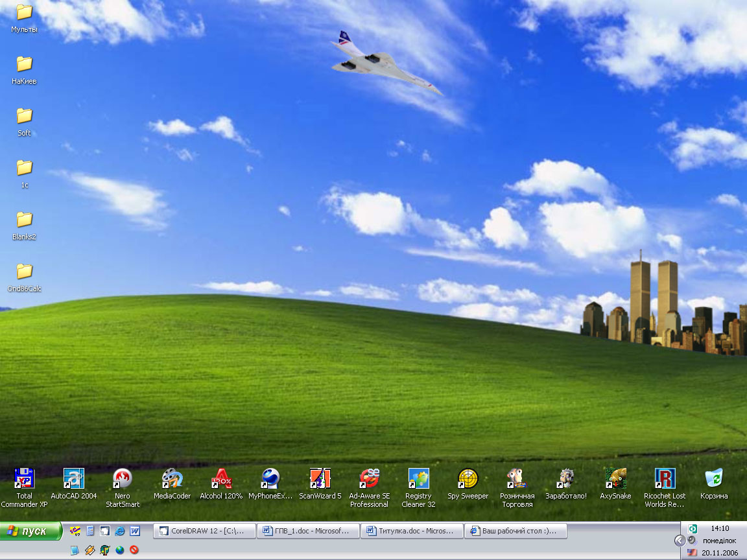Open the Корзина recycle bin
This screenshot has height=560, width=747.
click(x=714, y=484)
